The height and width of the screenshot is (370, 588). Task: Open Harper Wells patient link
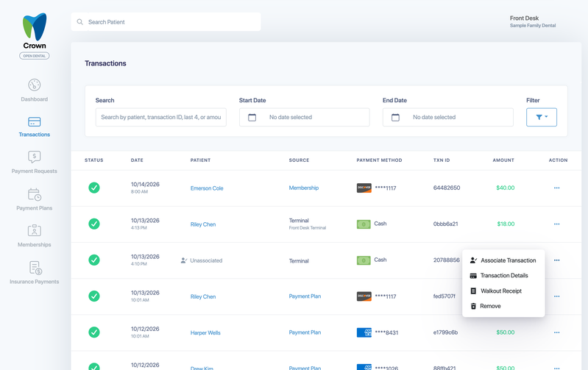205,332
